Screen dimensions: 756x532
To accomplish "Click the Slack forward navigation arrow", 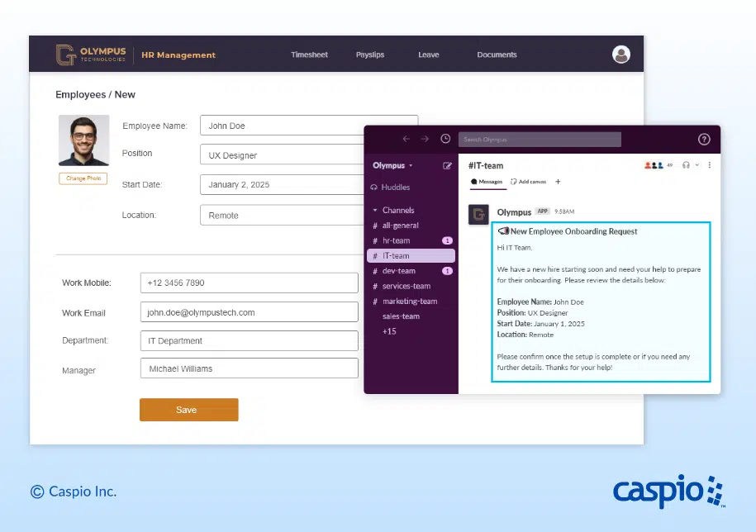I will pos(425,140).
